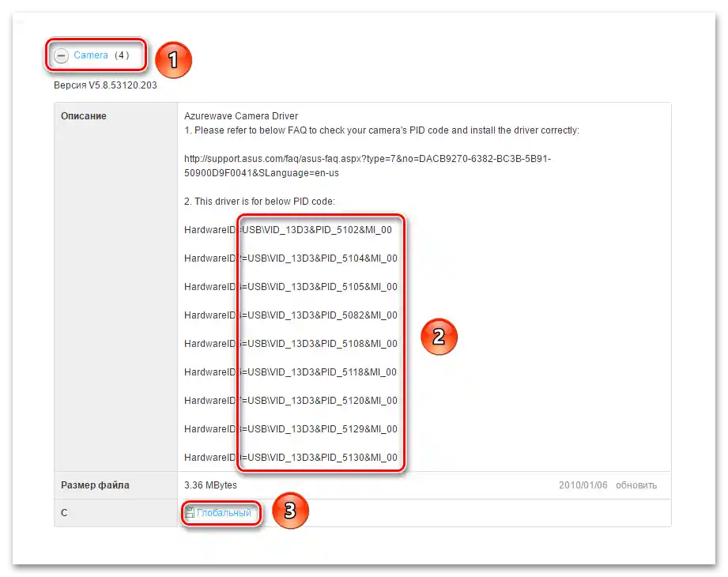The width and height of the screenshot is (728, 577).
Task: Click the Глобальный download link
Action: tap(224, 512)
